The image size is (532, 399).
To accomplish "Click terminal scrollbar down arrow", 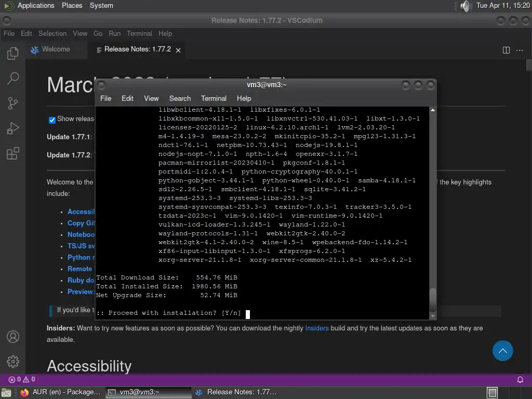I will pos(433,316).
